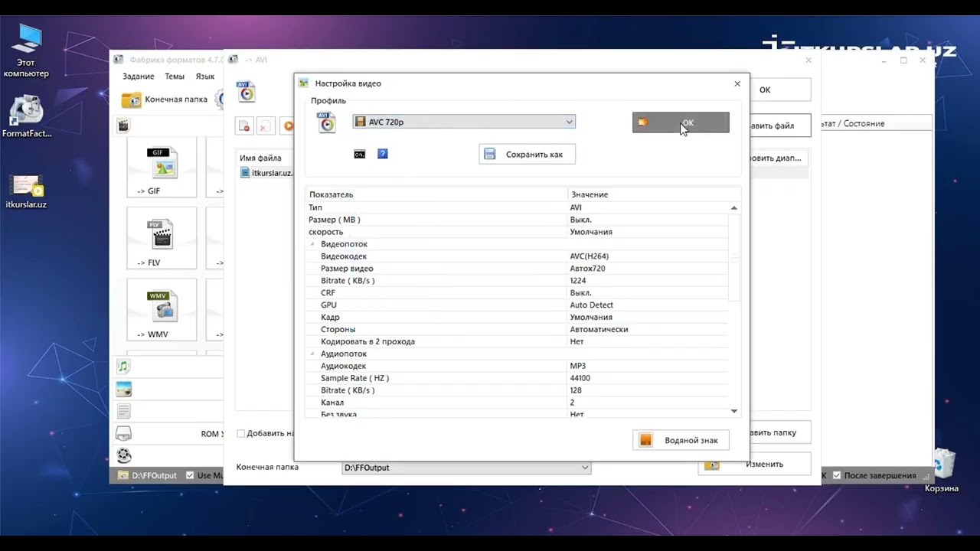Image resolution: width=980 pixels, height=551 pixels.
Task: Click the settings list scroll-down arrow
Action: (734, 412)
